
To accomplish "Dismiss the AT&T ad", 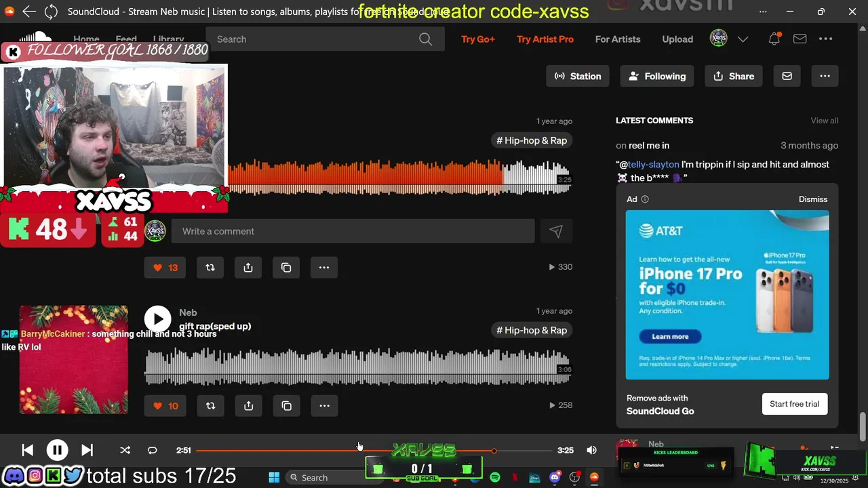I will click(x=813, y=199).
